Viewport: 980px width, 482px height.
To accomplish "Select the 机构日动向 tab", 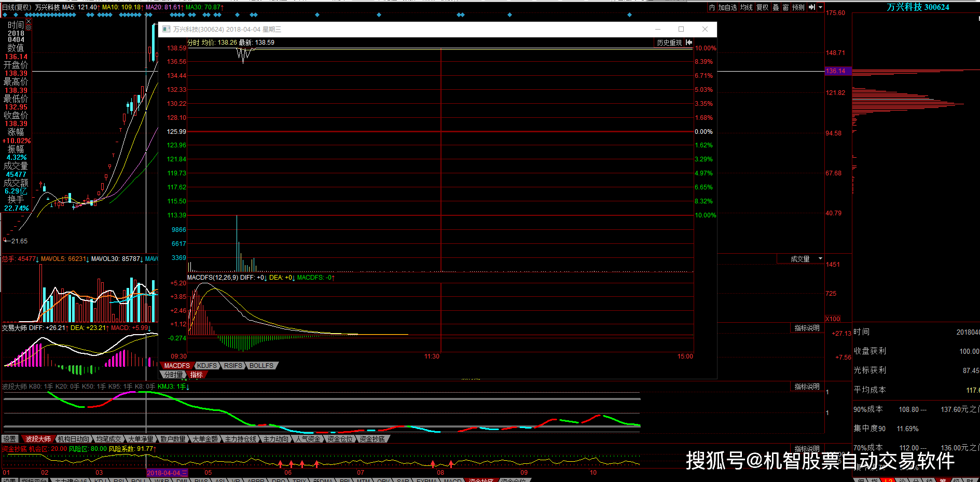I will [73, 439].
